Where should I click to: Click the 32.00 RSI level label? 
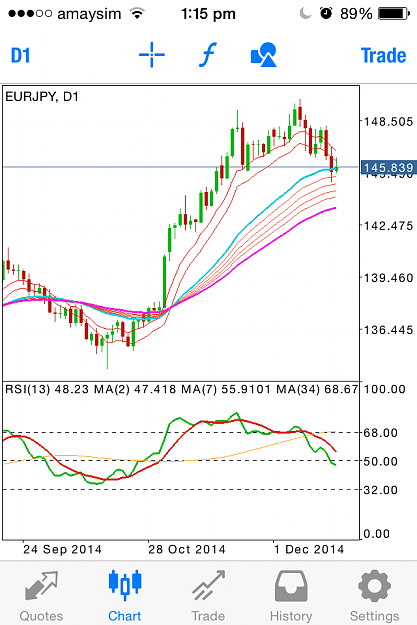(x=381, y=490)
